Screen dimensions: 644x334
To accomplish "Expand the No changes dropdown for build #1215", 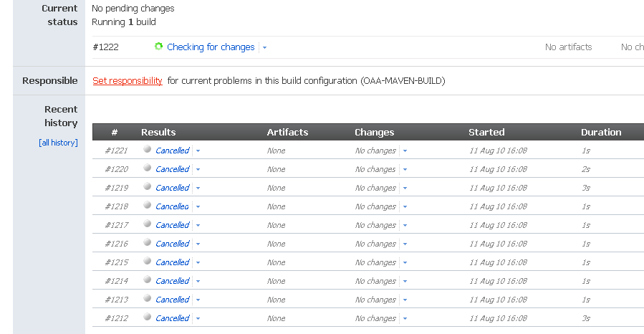I will pos(405,262).
